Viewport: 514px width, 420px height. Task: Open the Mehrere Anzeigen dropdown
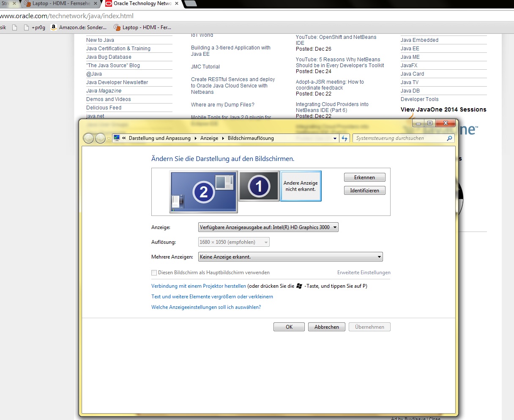290,257
